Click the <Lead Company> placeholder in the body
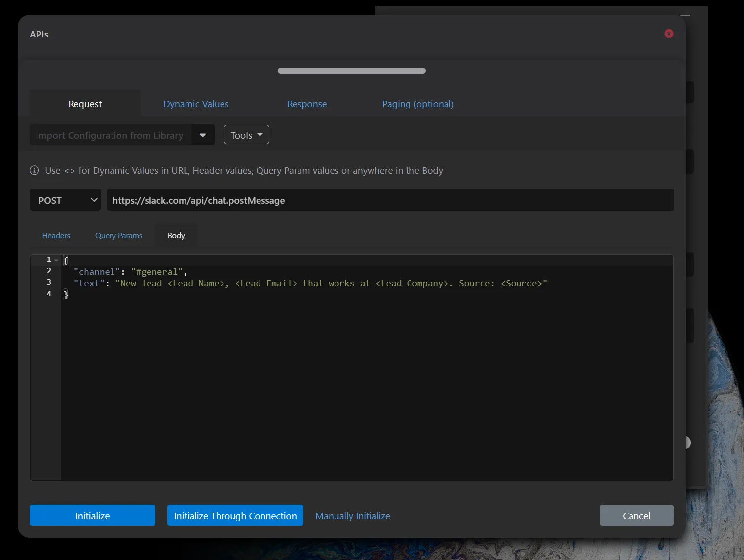This screenshot has width=744, height=560. click(412, 283)
